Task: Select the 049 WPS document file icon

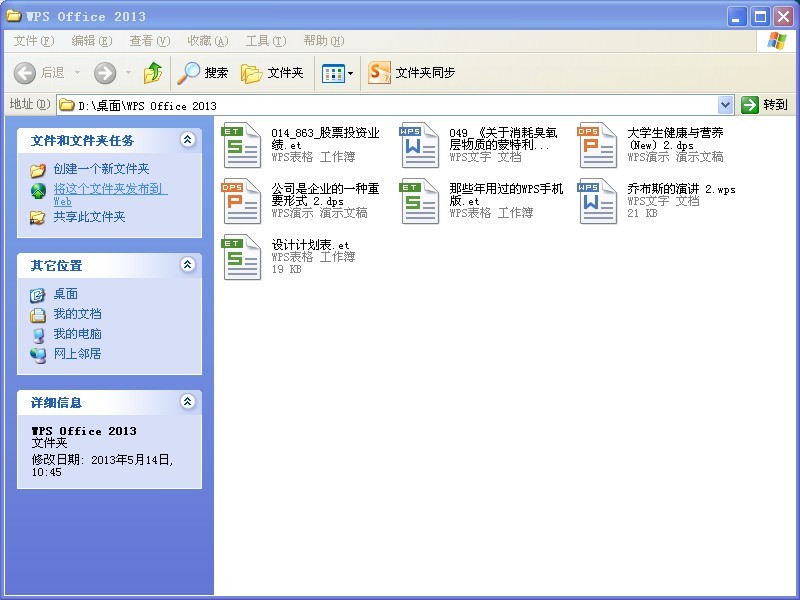Action: [420, 145]
